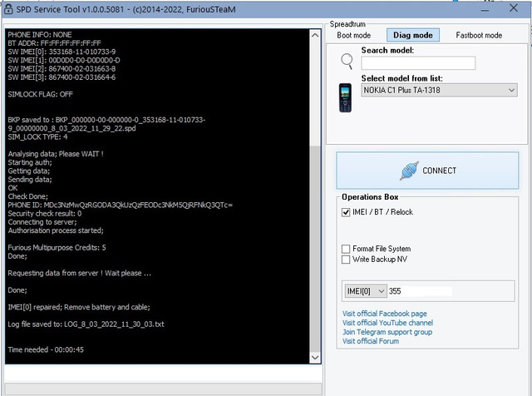532x396 pixels.
Task: Join Telegram support group link
Action: click(387, 332)
